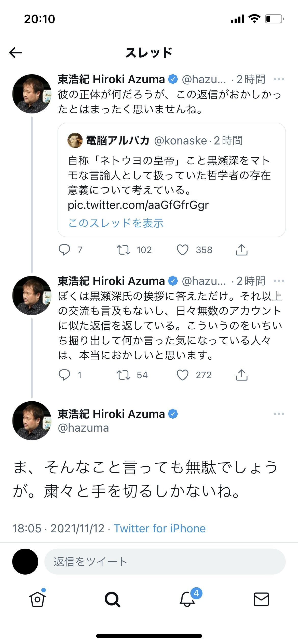Tap the このスレッドを表示 link
This screenshot has width=298, height=644.
pos(116,223)
